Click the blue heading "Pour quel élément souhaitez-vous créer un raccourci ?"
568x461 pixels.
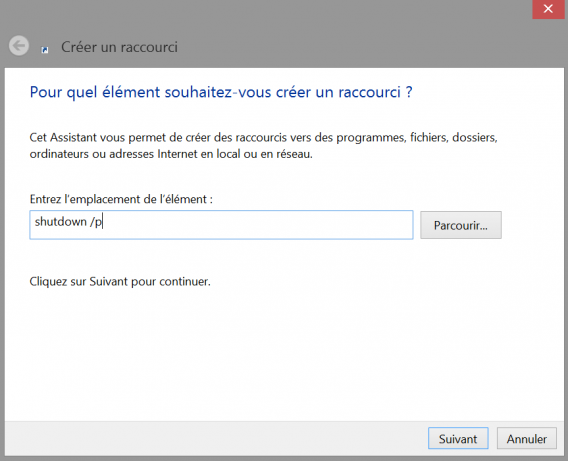click(221, 92)
